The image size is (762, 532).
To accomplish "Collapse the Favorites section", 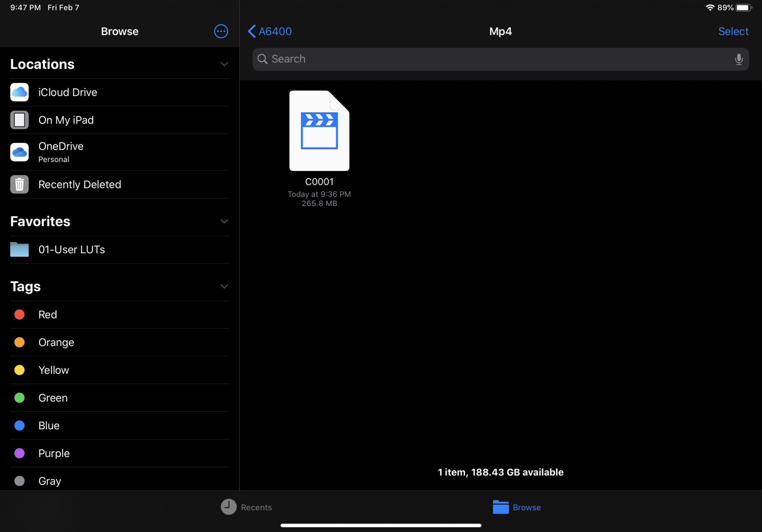I will pos(224,221).
